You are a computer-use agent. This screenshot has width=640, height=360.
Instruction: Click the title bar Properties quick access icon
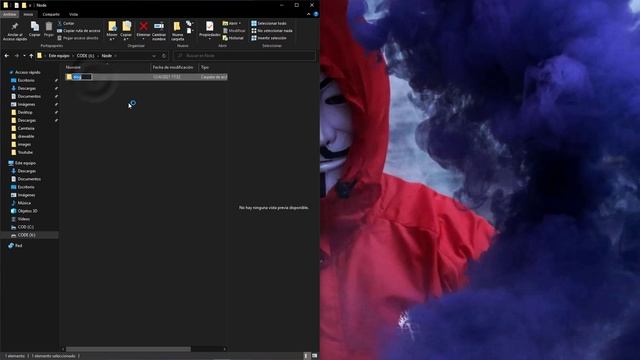(17, 5)
